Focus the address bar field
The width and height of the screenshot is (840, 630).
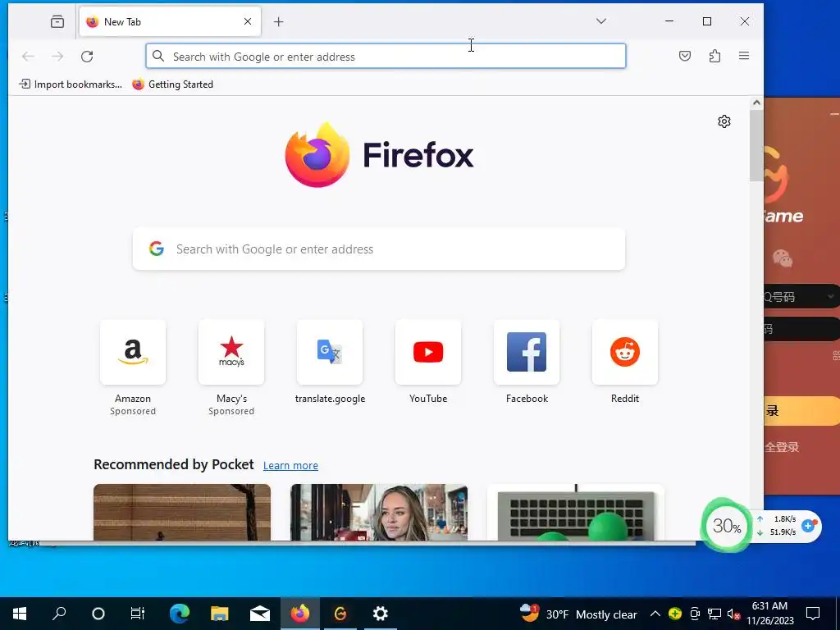[x=386, y=57]
